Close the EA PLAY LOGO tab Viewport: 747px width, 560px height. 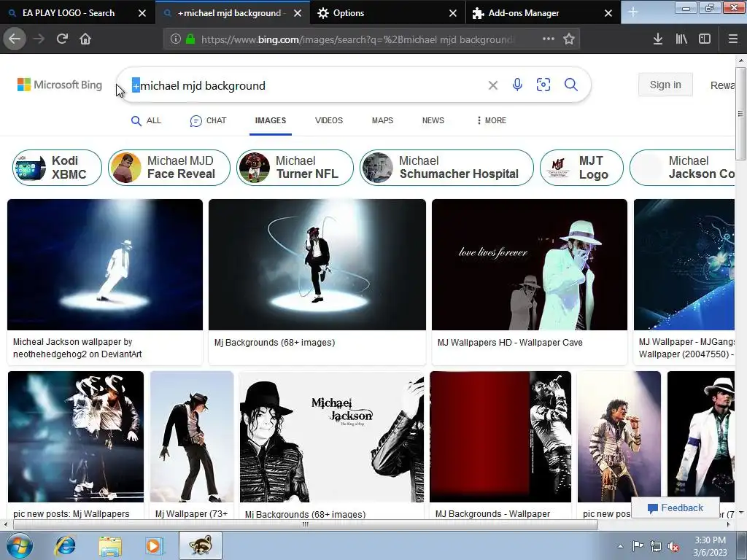tap(142, 13)
